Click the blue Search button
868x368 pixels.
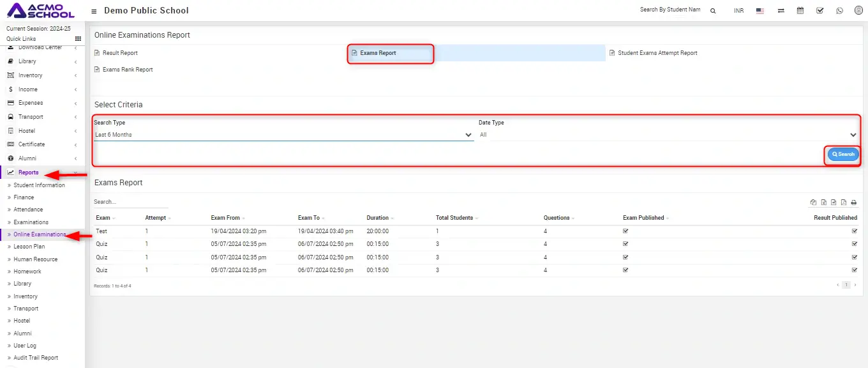point(843,155)
